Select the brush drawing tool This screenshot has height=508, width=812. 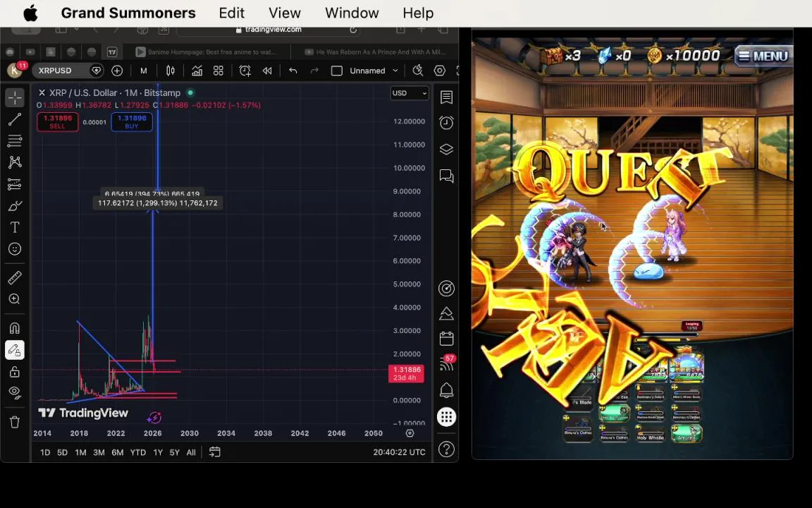tap(15, 206)
